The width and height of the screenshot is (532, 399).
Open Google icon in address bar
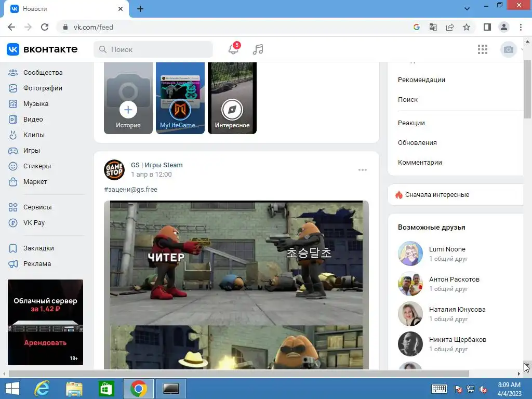(416, 27)
